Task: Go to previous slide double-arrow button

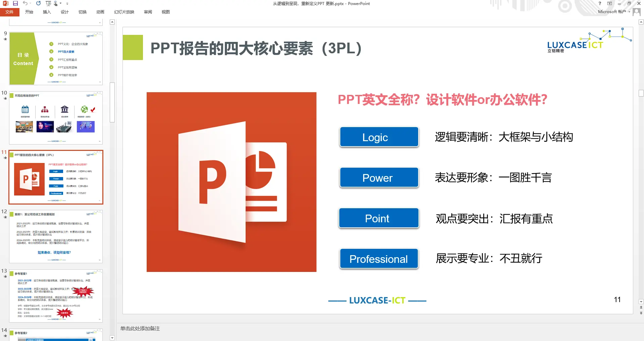Action: (641, 307)
